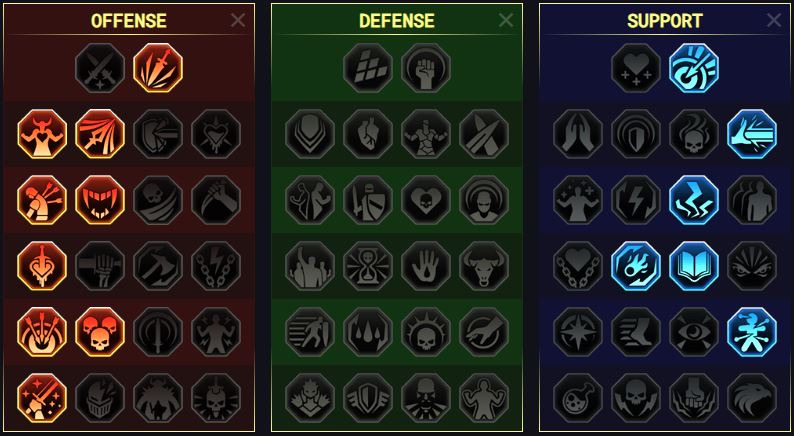
Task: Select the twin red skulls mastery
Action: point(100,332)
